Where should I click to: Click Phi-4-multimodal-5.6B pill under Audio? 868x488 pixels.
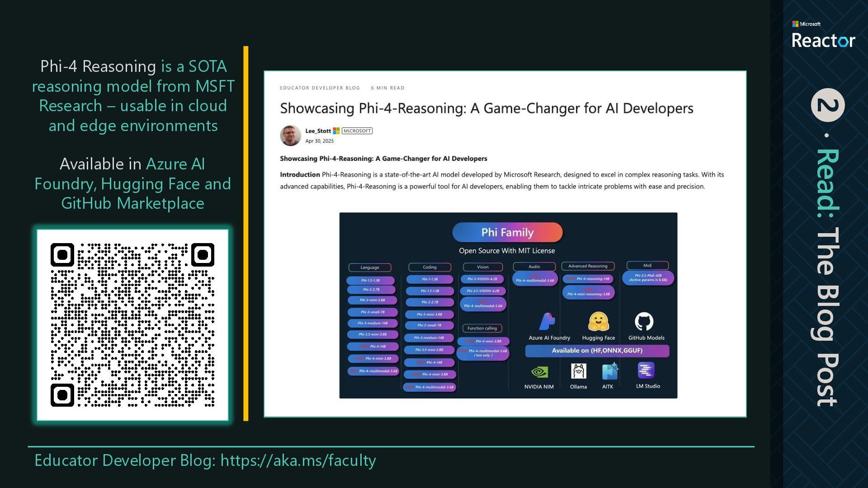[535, 278]
